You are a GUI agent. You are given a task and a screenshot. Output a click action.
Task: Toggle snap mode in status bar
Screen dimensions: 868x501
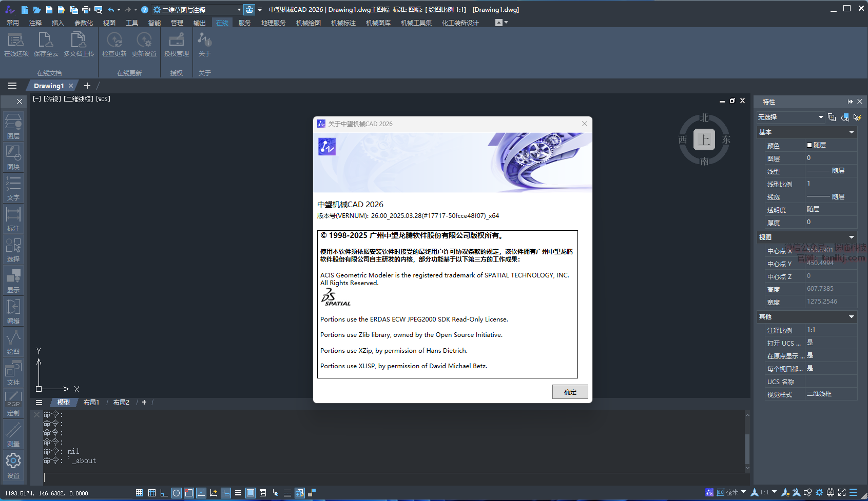(140, 493)
